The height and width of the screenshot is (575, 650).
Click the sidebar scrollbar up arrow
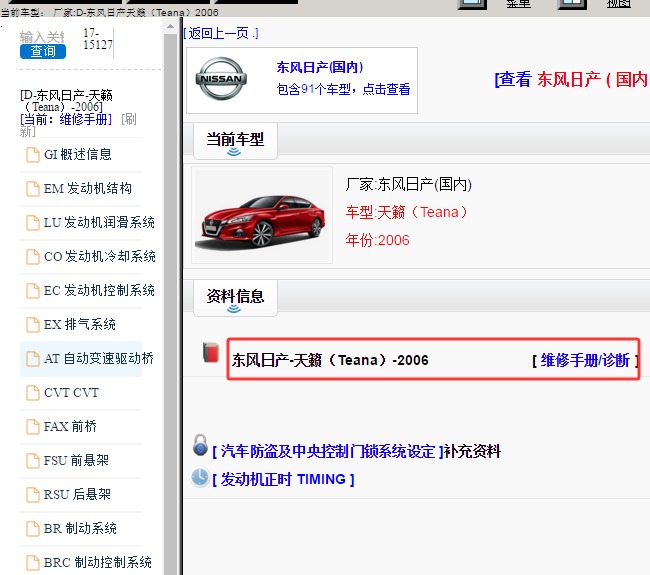pyautogui.click(x=170, y=26)
